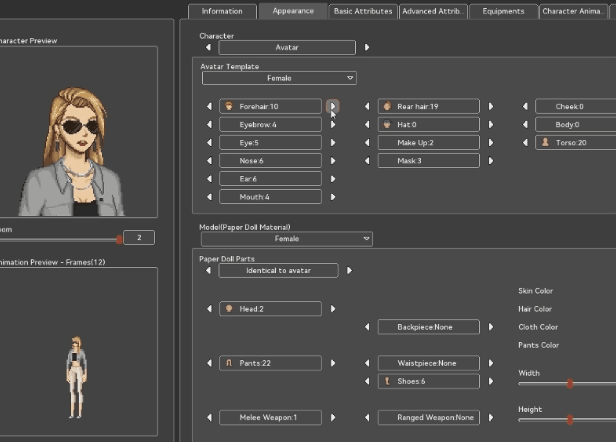Select previous Ear option
Image resolution: width=616 pixels, height=442 pixels.
209,179
